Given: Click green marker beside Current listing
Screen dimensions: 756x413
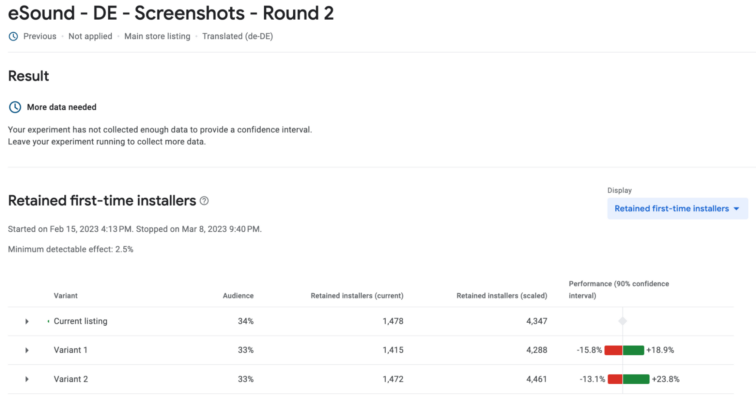Looking at the screenshot, I should click(x=48, y=321).
